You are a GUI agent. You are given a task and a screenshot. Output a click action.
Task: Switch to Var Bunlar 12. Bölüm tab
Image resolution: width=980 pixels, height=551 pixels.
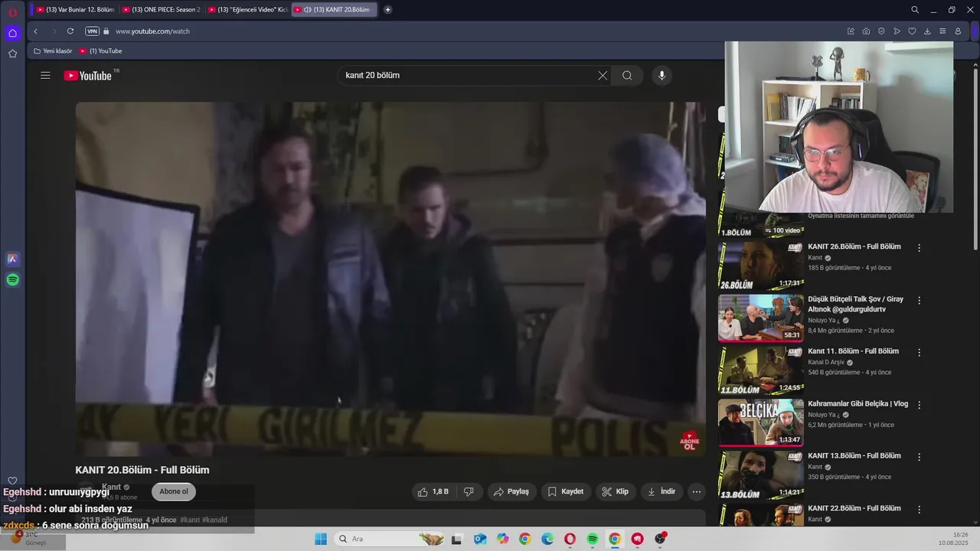pyautogui.click(x=74, y=10)
